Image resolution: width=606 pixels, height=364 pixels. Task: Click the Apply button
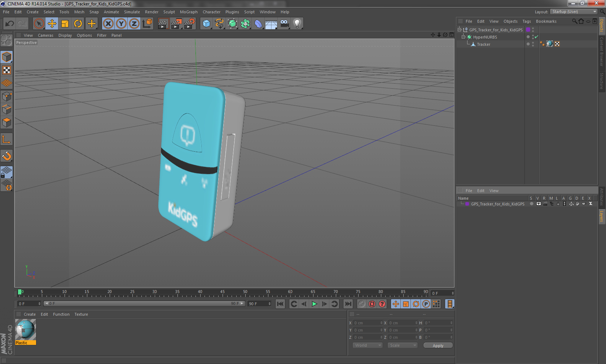coord(438,346)
